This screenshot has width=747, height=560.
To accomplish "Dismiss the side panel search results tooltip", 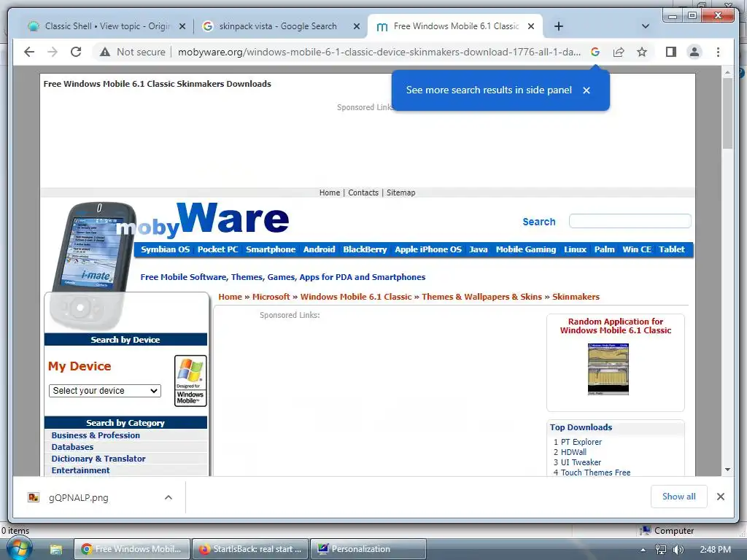I will click(x=587, y=90).
